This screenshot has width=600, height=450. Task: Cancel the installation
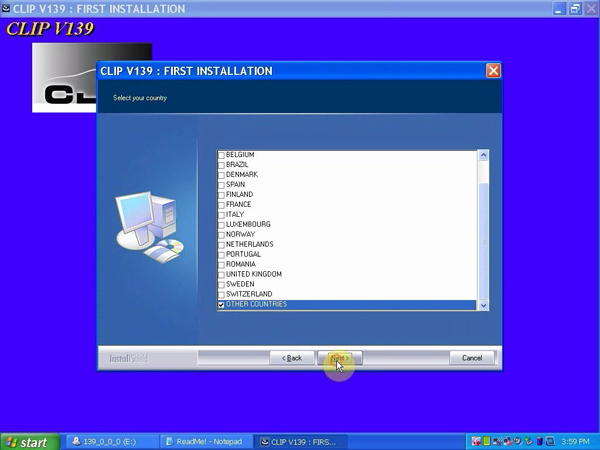472,358
